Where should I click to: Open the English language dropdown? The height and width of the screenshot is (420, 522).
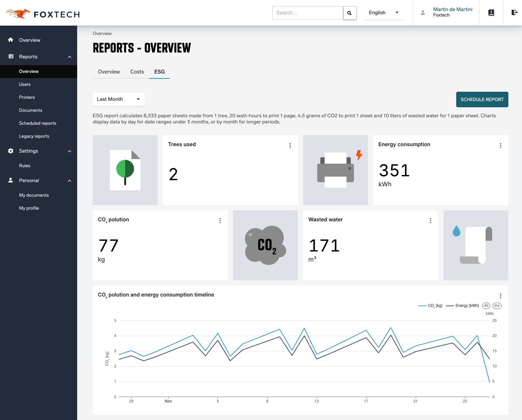[x=384, y=13]
